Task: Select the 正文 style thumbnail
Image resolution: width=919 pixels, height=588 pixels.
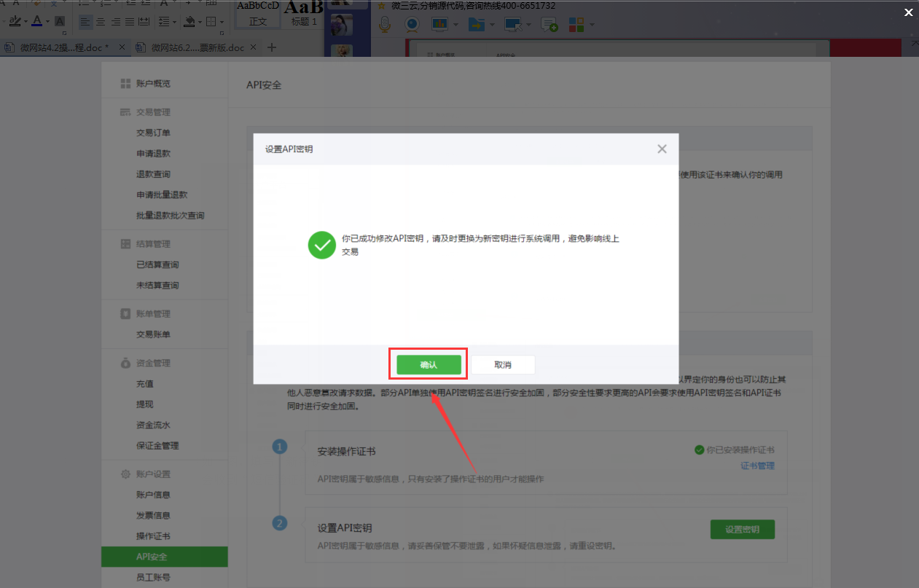Action: [x=258, y=15]
